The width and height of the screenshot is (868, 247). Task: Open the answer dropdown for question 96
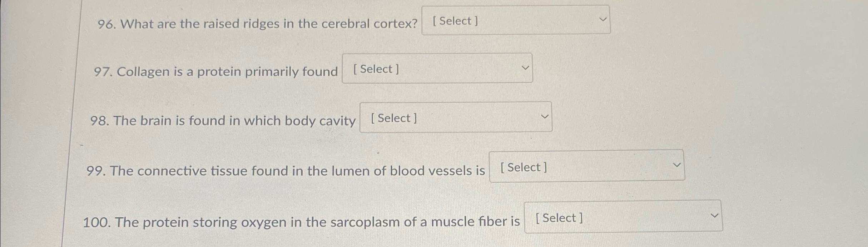tap(516, 20)
